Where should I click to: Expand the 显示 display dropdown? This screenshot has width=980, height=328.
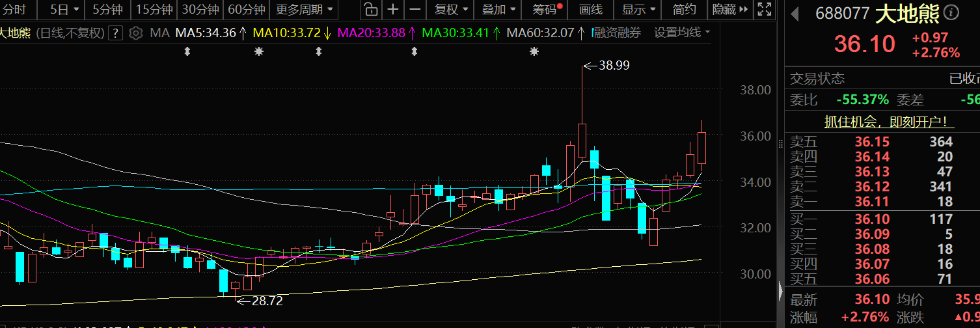[638, 9]
